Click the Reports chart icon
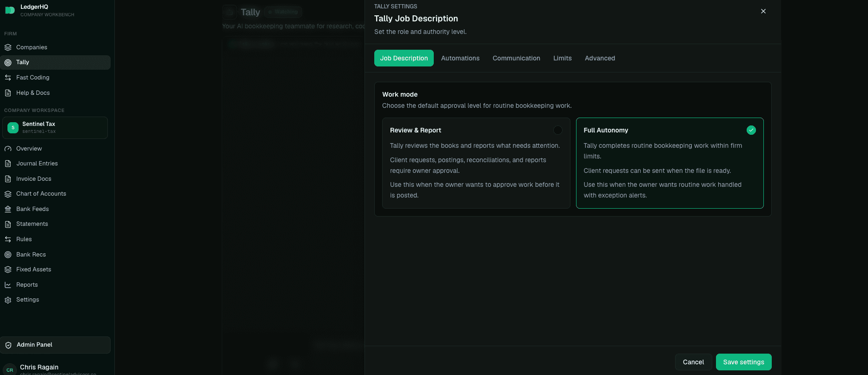 [8, 285]
